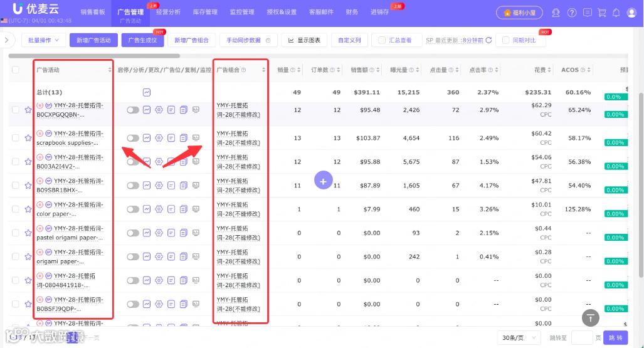Star the B0CXPGQQBN campaign as favorite

28,110
